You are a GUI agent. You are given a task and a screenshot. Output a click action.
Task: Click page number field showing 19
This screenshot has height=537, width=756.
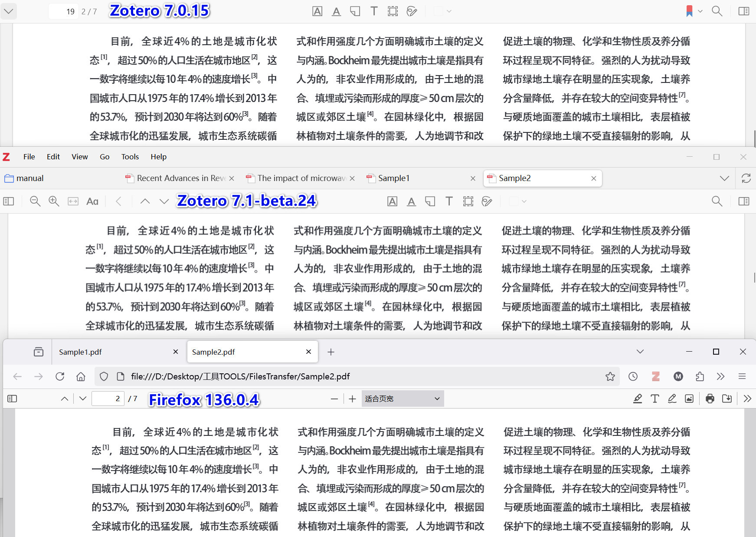coord(63,11)
